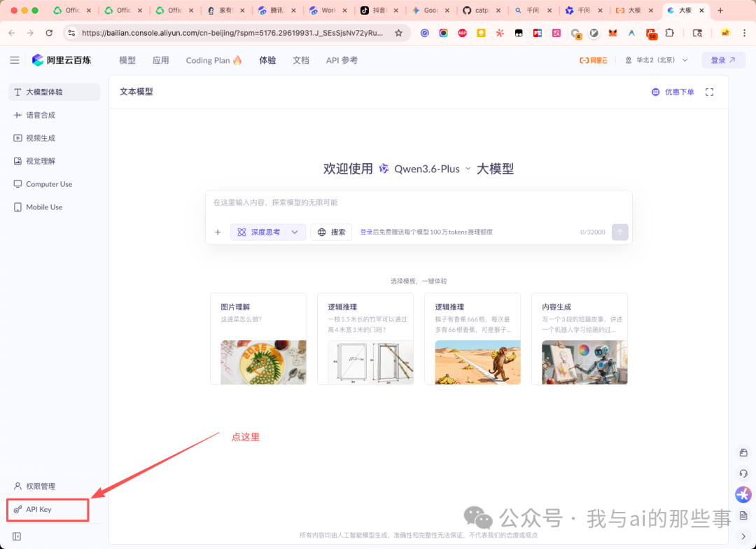Click the plus attachment icon
756x549 pixels.
coord(218,232)
